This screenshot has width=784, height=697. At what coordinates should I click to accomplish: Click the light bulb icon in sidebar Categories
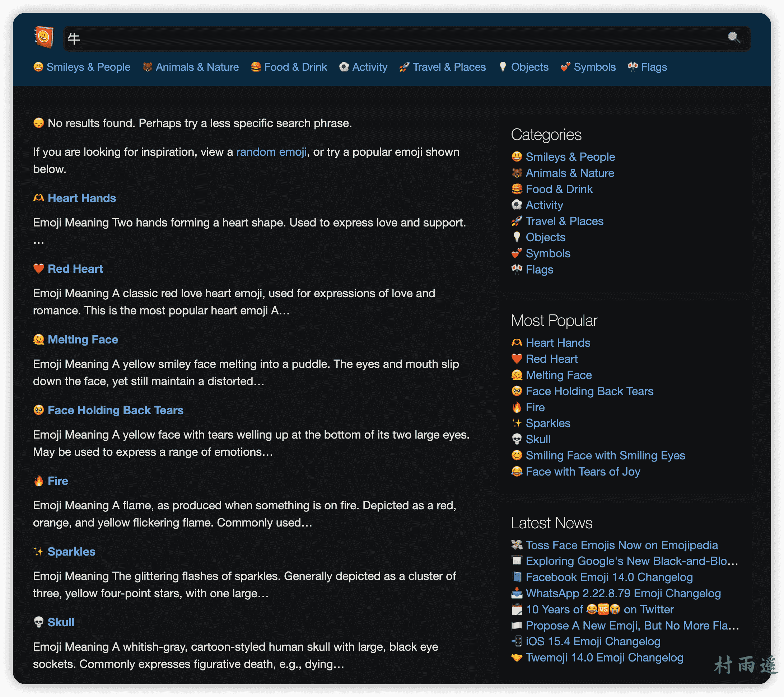tap(517, 237)
